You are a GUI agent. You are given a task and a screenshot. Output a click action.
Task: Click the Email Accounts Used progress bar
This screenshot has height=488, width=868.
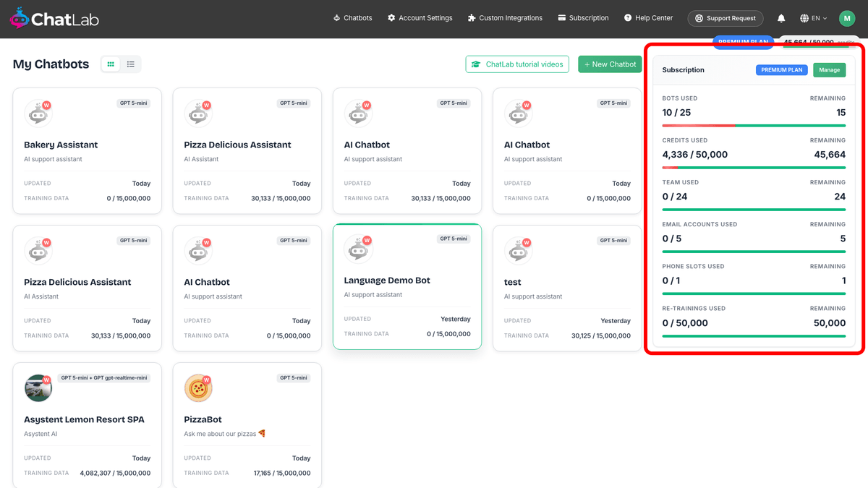[754, 252]
